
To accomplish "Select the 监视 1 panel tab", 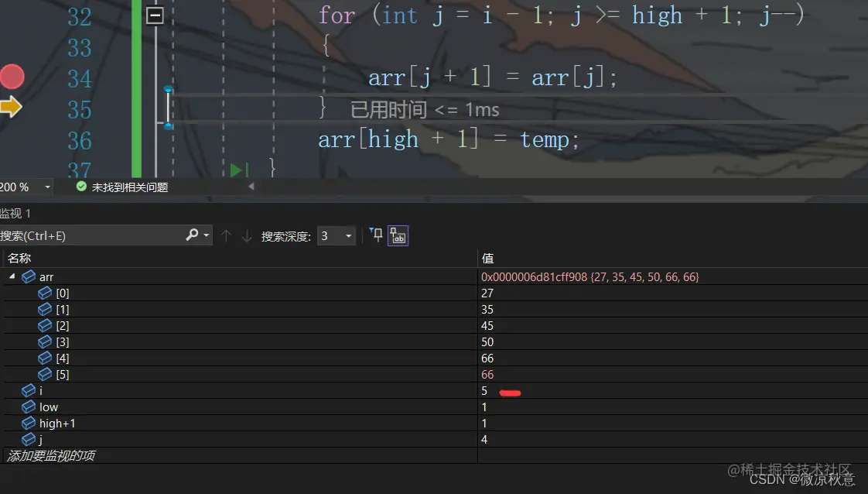I will [15, 213].
